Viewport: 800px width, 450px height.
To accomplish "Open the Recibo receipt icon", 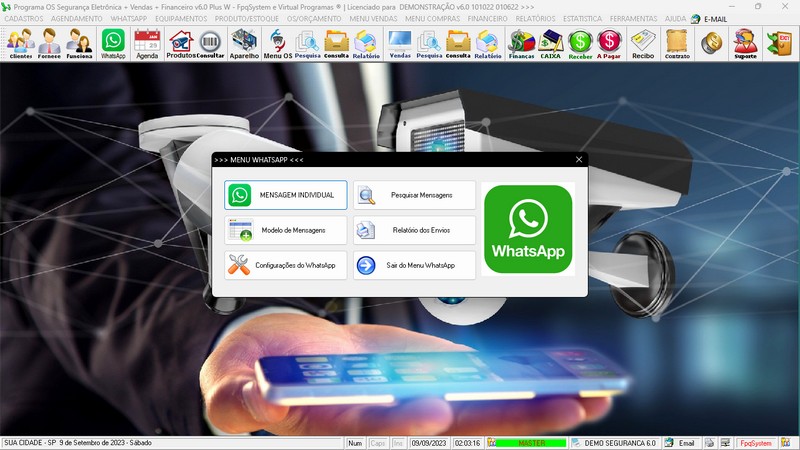I will 643,44.
